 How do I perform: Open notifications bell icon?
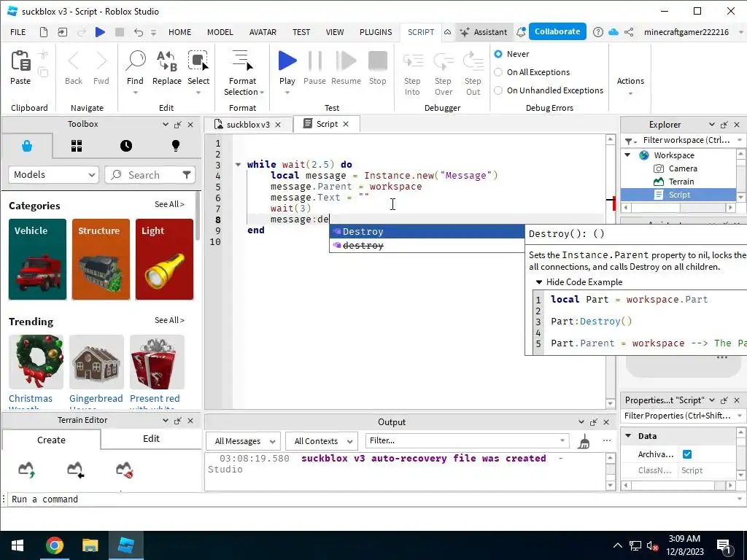pyautogui.click(x=521, y=32)
